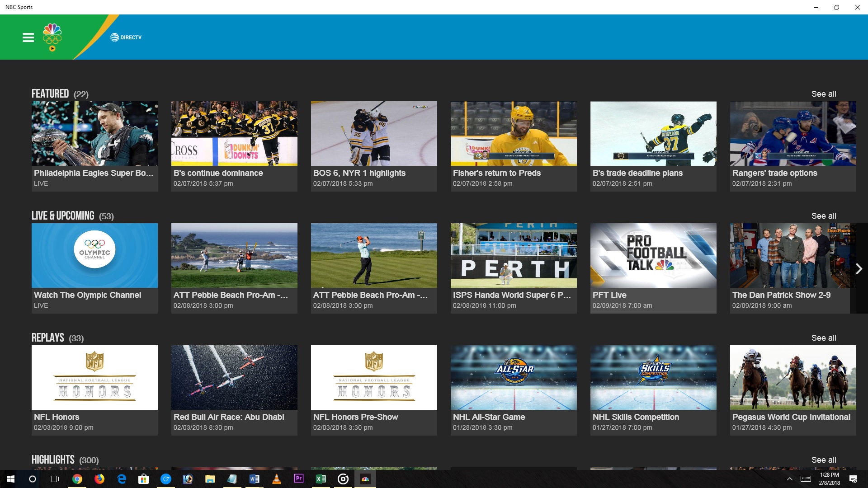Open the hamburger navigation menu
This screenshot has width=868, height=488.
coord(28,38)
